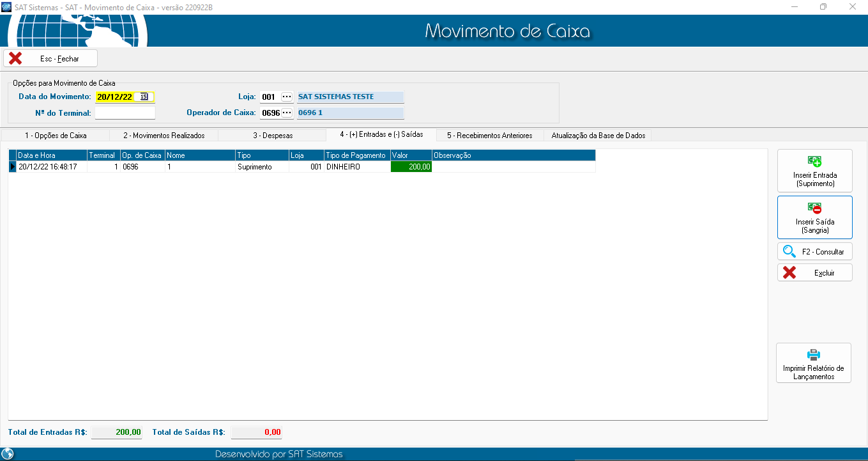The image size is (868, 461).
Task: Click the globe icon in the footer bar
Action: tap(8, 454)
